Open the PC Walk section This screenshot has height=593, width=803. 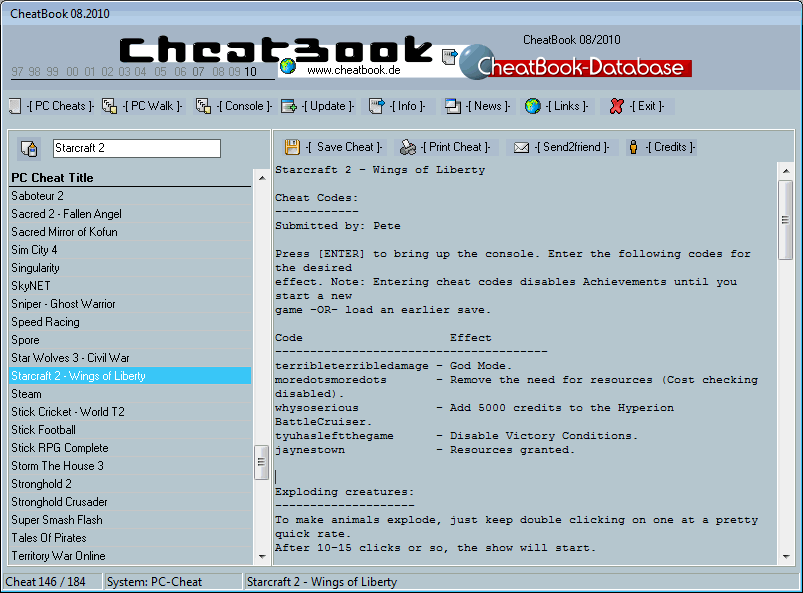click(153, 106)
